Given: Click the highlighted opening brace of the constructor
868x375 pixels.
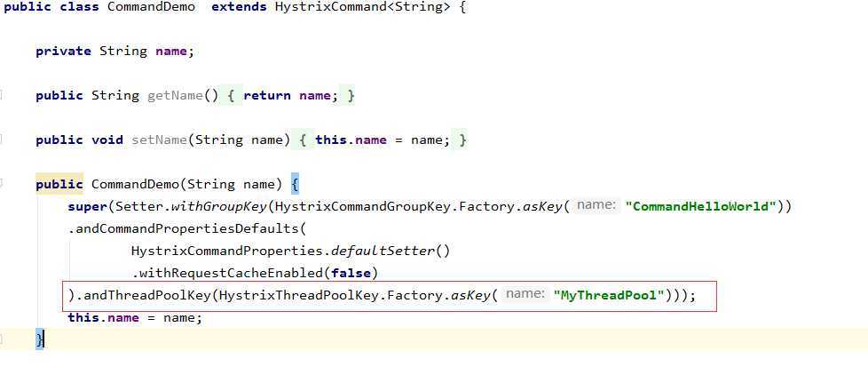Looking at the screenshot, I should tap(295, 184).
